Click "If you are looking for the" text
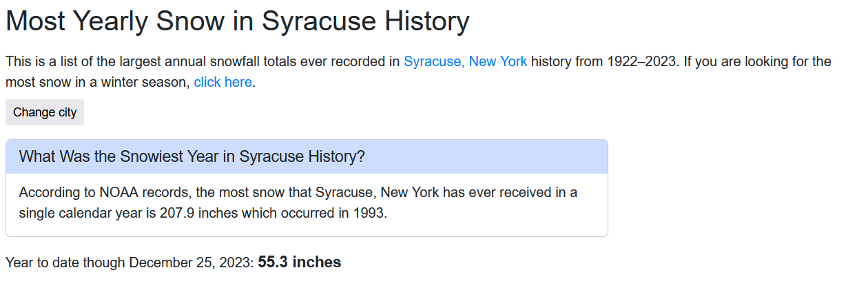The image size is (868, 299). [x=758, y=61]
